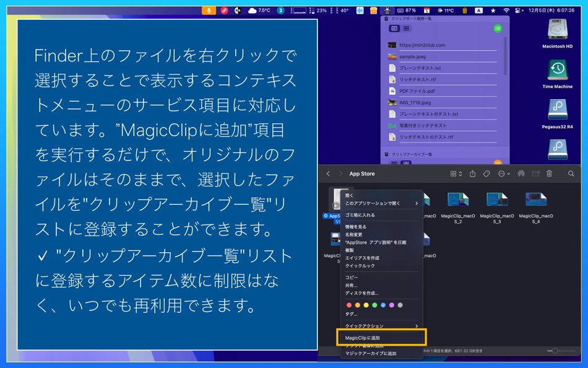Screen dimensions: 588x368
Task: Click the star icon in menu bar
Action: tap(493, 11)
